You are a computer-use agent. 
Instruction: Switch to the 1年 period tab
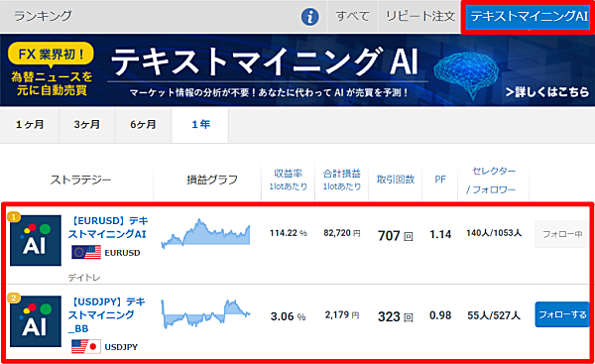click(200, 125)
